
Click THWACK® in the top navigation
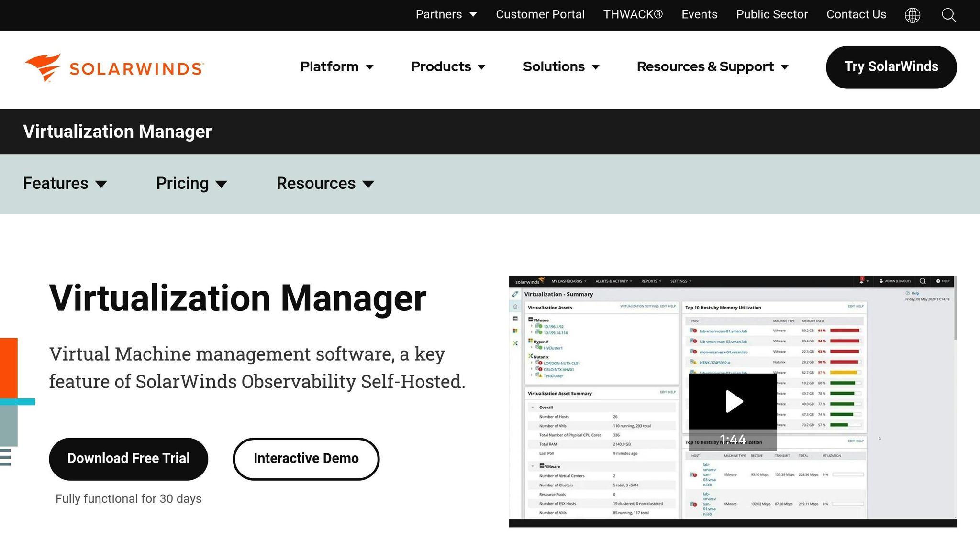tap(633, 14)
